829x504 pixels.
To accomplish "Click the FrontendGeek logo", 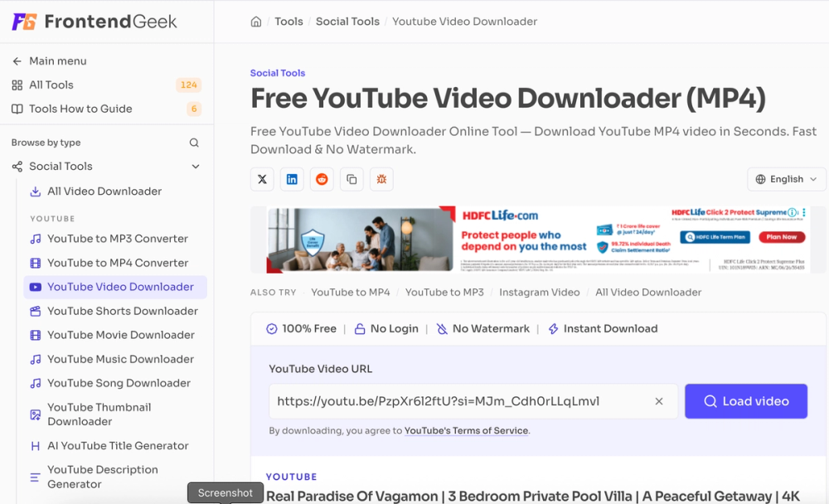I will 95,22.
